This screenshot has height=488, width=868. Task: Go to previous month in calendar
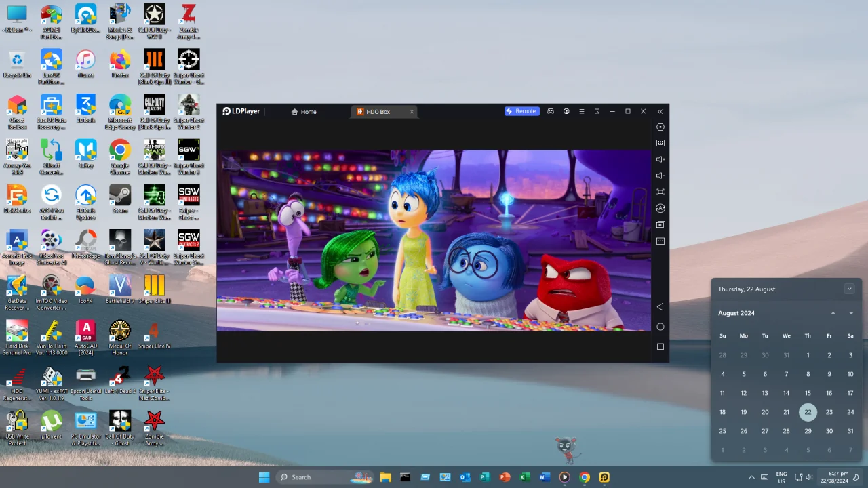click(x=833, y=313)
